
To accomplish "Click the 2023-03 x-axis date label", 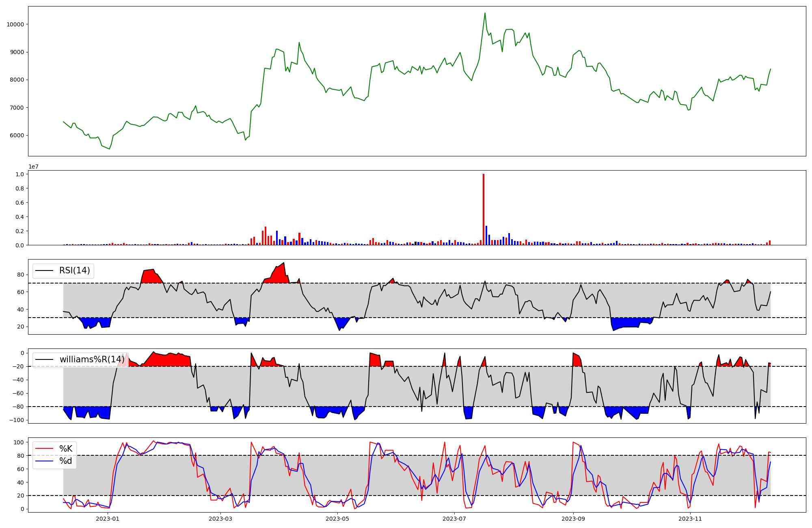I will [x=220, y=519].
